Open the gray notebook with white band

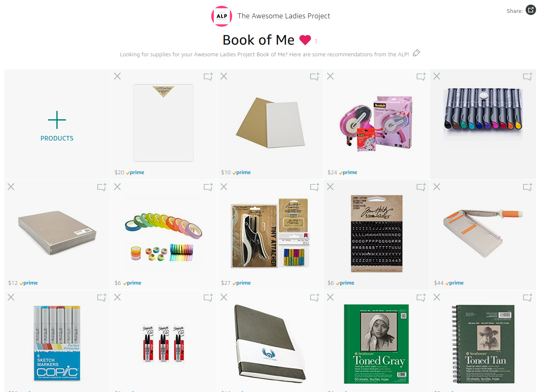coord(270,342)
